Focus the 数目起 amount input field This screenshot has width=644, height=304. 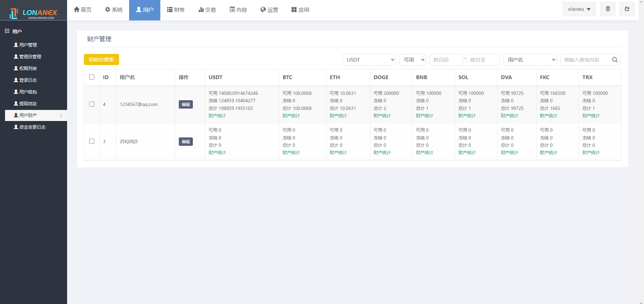[446, 60]
